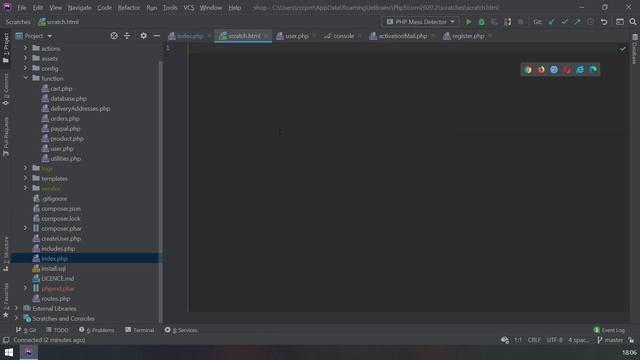
Task: Open in Opera browser icon
Action: point(567,70)
